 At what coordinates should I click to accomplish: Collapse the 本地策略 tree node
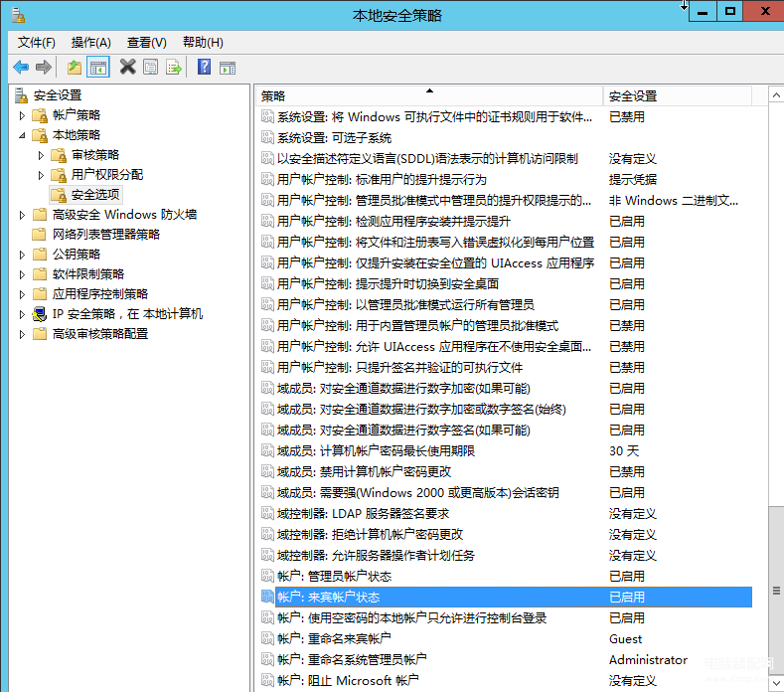point(22,135)
